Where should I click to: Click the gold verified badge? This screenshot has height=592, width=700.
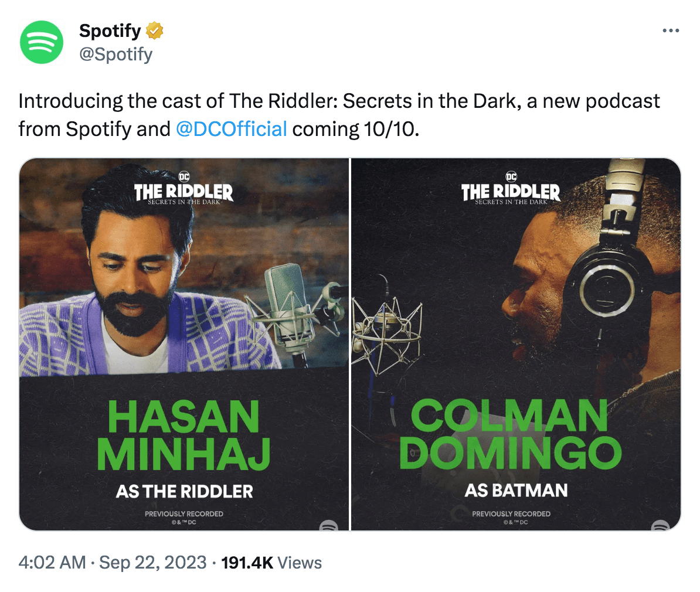154,30
